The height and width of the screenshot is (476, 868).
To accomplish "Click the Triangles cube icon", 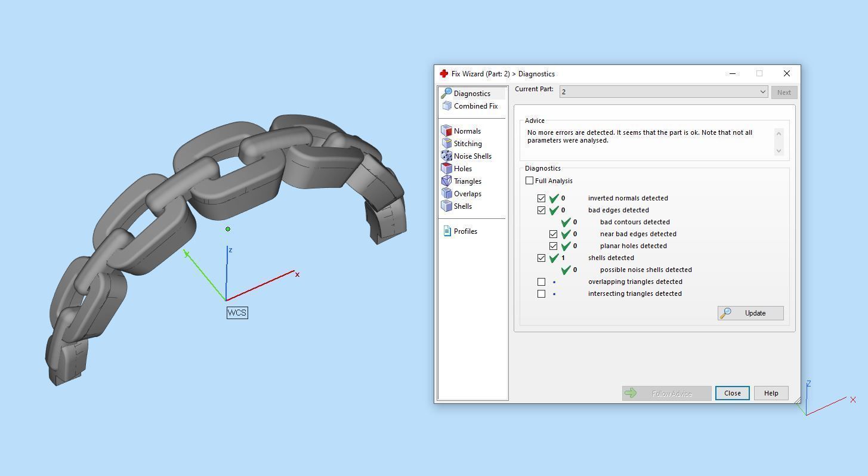I will pyautogui.click(x=446, y=181).
